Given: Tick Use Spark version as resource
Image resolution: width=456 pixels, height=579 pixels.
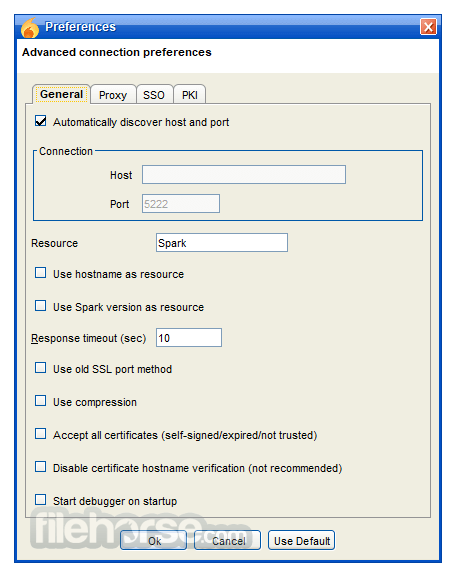Looking at the screenshot, I should [41, 306].
